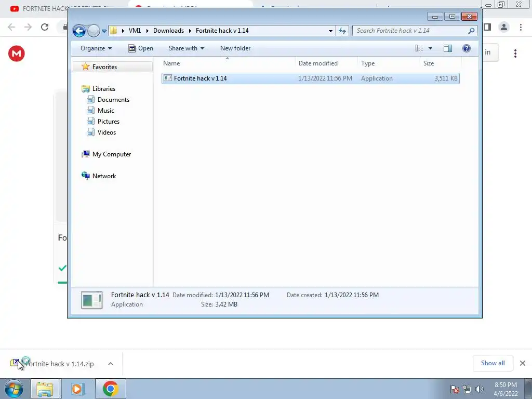Expand the address bar history dropdown
The width and height of the screenshot is (532, 399).
click(x=330, y=31)
